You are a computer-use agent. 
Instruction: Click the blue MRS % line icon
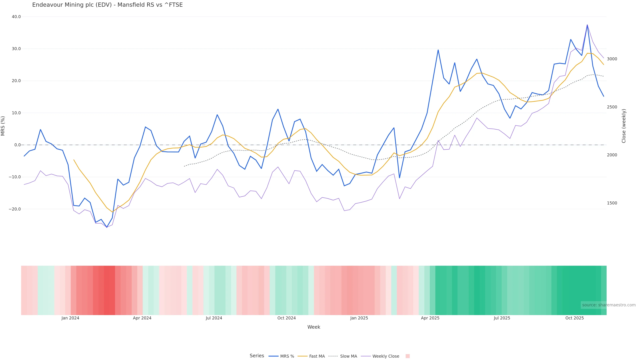(x=274, y=356)
